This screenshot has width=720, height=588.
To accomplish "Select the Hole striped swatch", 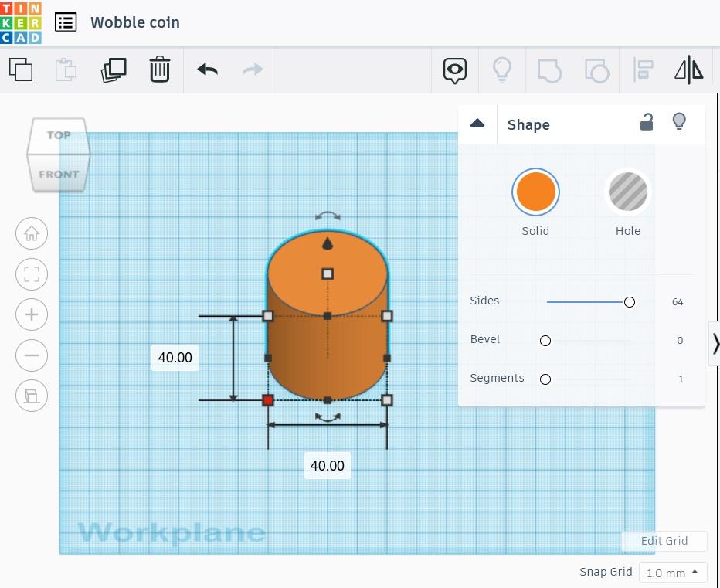I will [628, 192].
